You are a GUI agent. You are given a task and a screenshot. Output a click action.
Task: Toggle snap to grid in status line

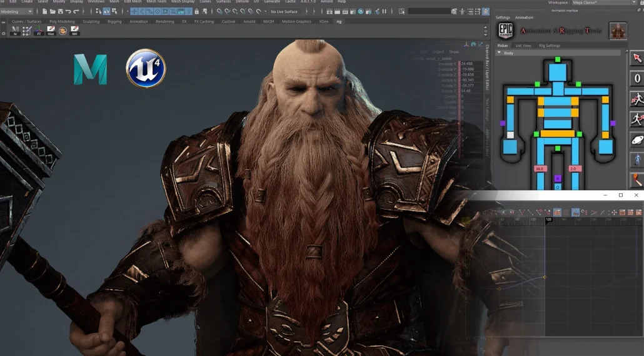[219, 11]
